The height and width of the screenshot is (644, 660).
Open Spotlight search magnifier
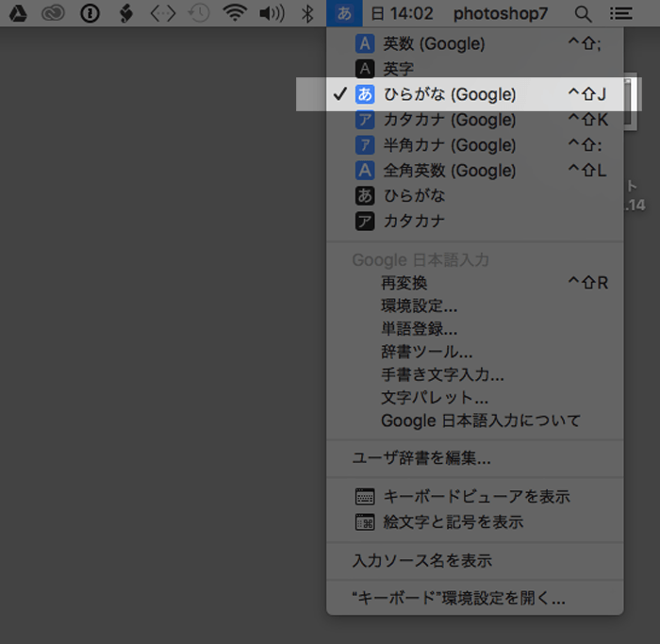pos(583,14)
